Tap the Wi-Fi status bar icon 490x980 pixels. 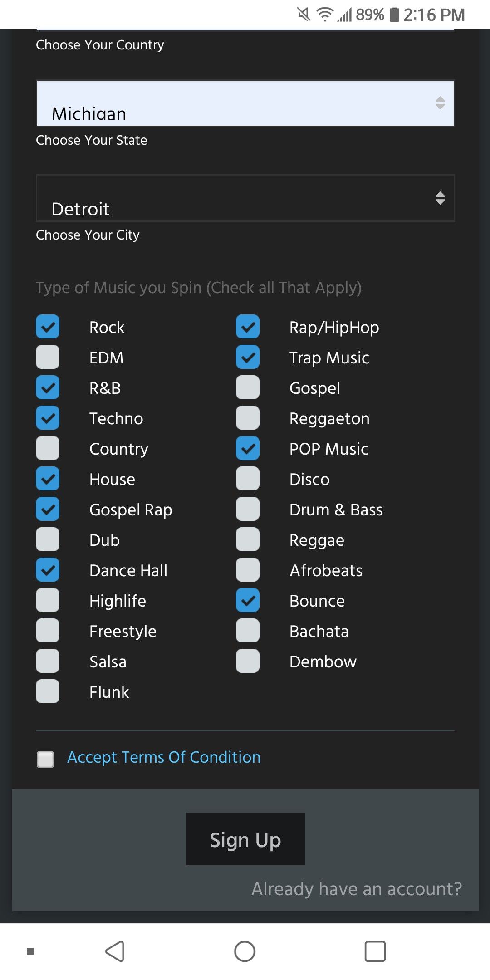324,15
